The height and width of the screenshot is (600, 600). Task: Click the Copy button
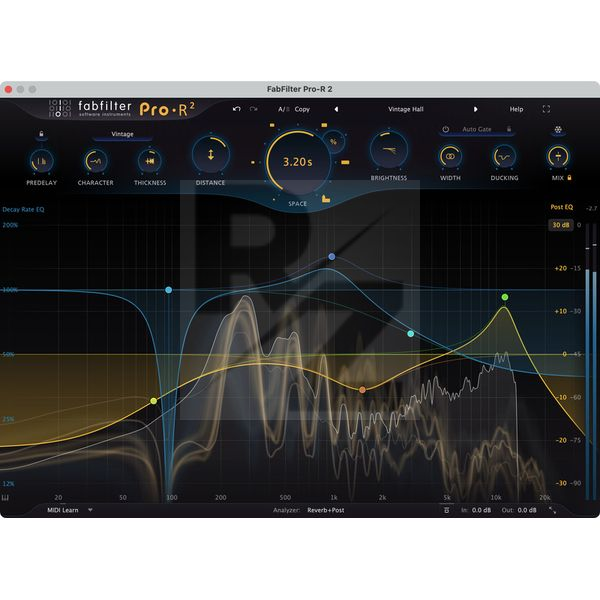(x=302, y=109)
